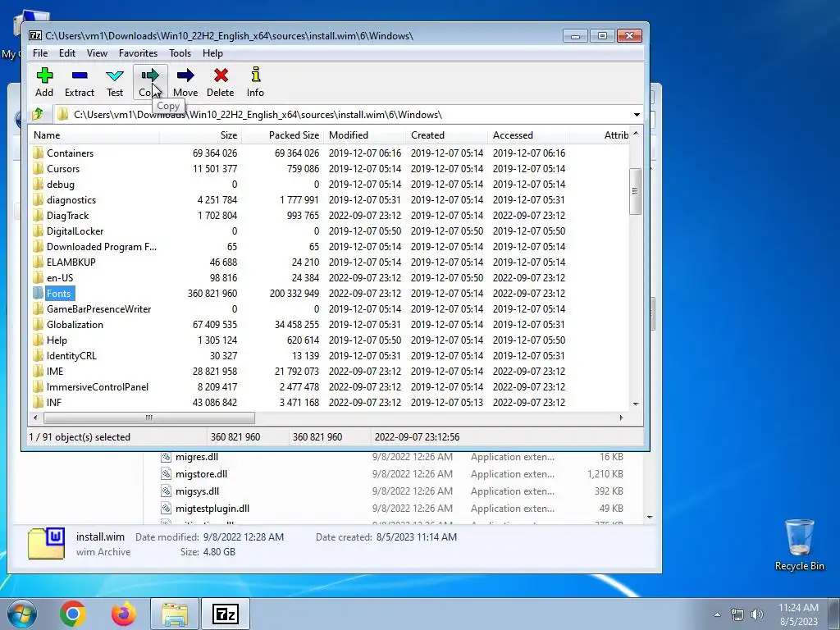
Task: Click the Add toolbar icon
Action: 44,82
